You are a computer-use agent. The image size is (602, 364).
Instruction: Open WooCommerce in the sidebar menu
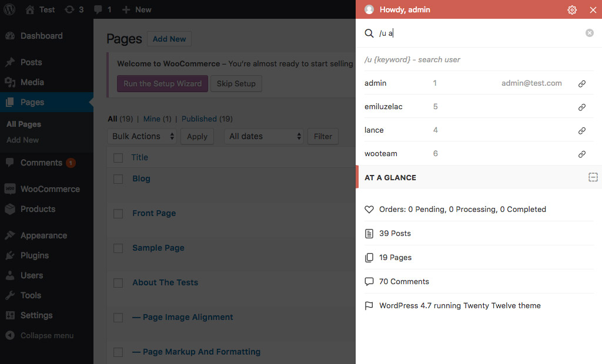point(50,189)
